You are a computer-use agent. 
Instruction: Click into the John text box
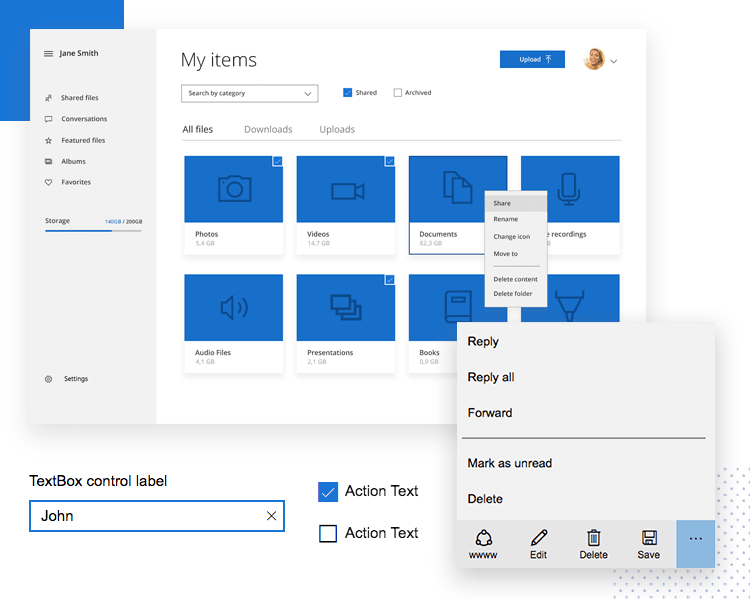(x=157, y=516)
